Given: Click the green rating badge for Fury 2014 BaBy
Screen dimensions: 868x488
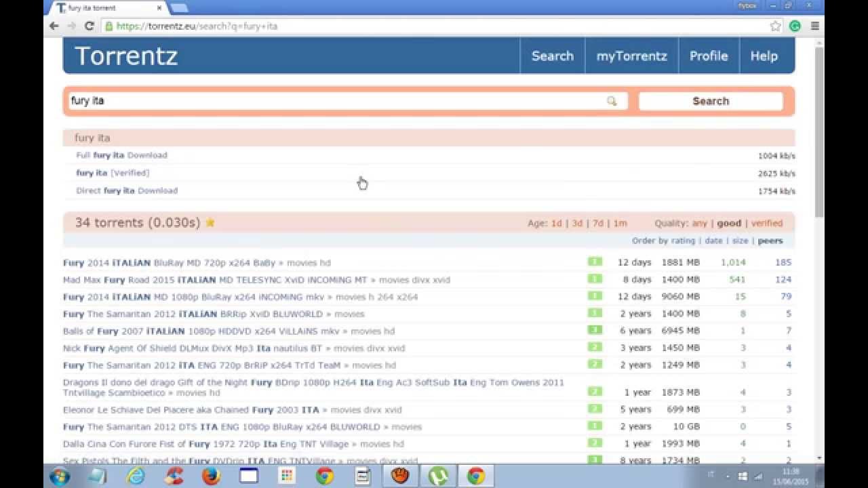Looking at the screenshot, I should [595, 262].
